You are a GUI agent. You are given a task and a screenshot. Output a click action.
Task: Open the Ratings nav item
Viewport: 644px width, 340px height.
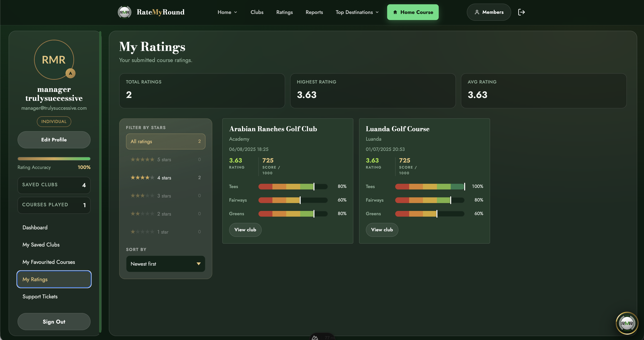[x=284, y=12]
